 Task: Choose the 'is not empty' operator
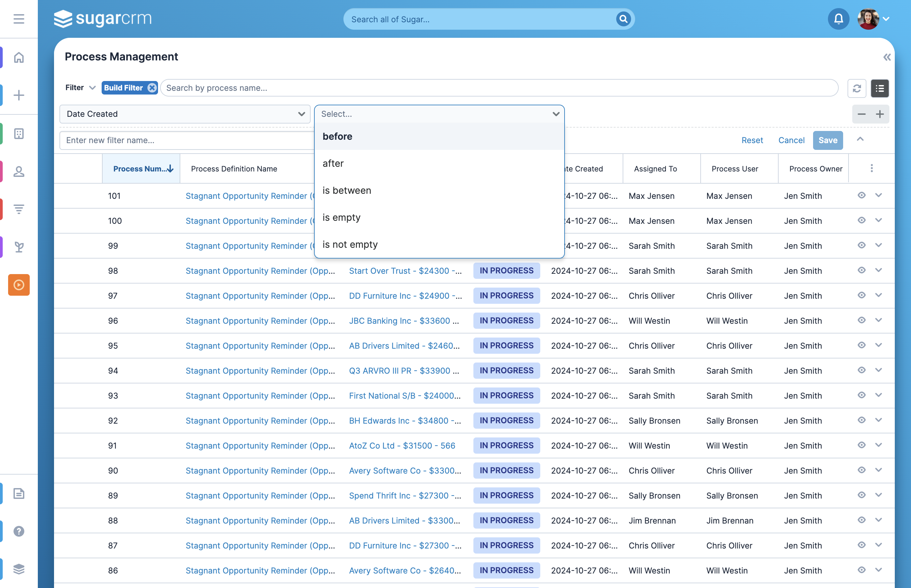pos(439,244)
